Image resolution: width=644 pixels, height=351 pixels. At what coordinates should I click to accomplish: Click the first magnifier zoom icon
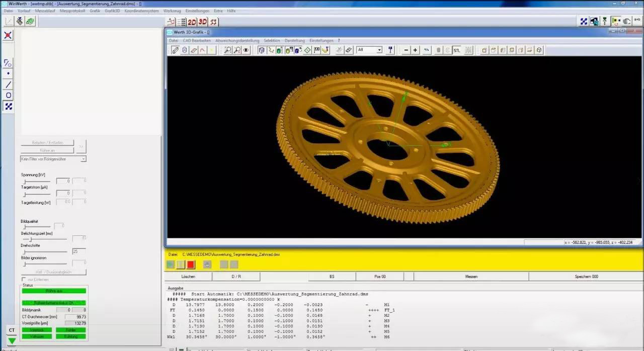[228, 50]
